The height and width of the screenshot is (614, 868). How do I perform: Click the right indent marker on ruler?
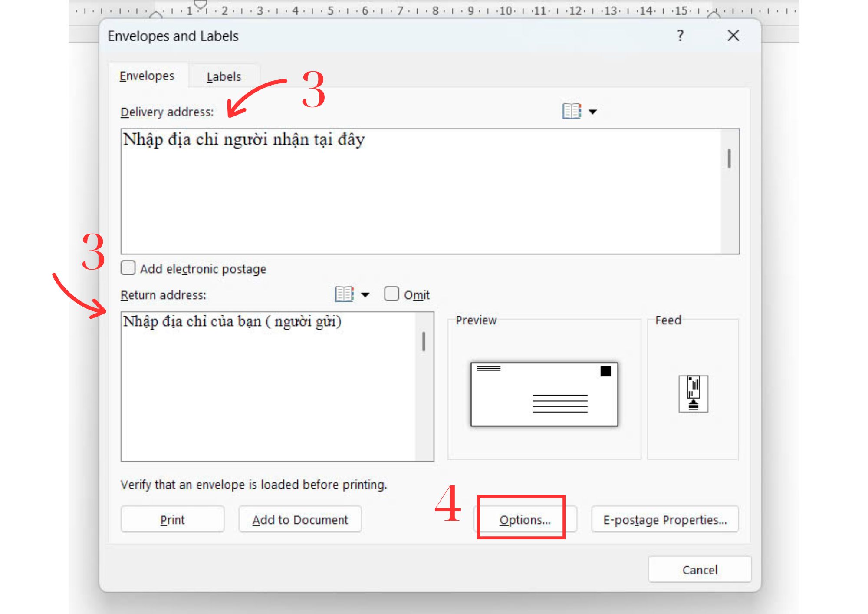[x=713, y=14]
